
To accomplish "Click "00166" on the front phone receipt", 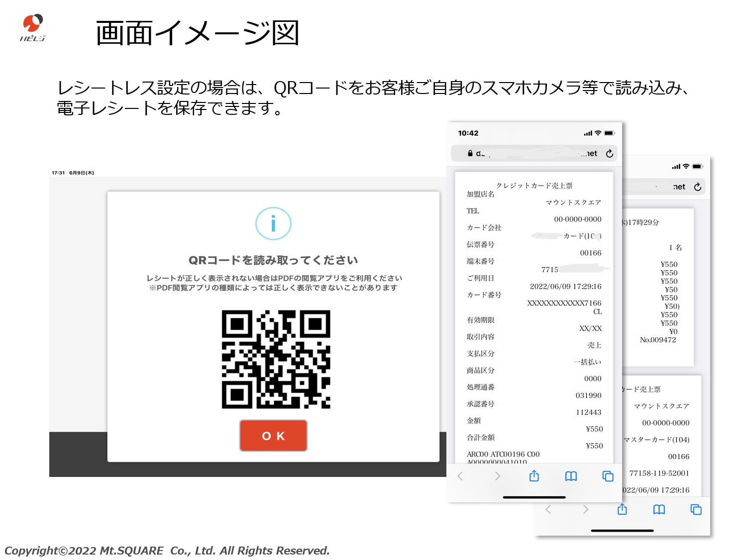I will pyautogui.click(x=591, y=253).
